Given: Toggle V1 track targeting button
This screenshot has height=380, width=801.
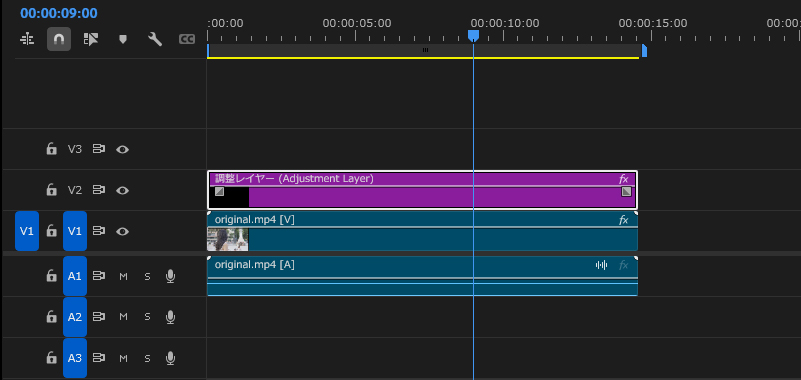Looking at the screenshot, I should (x=75, y=231).
